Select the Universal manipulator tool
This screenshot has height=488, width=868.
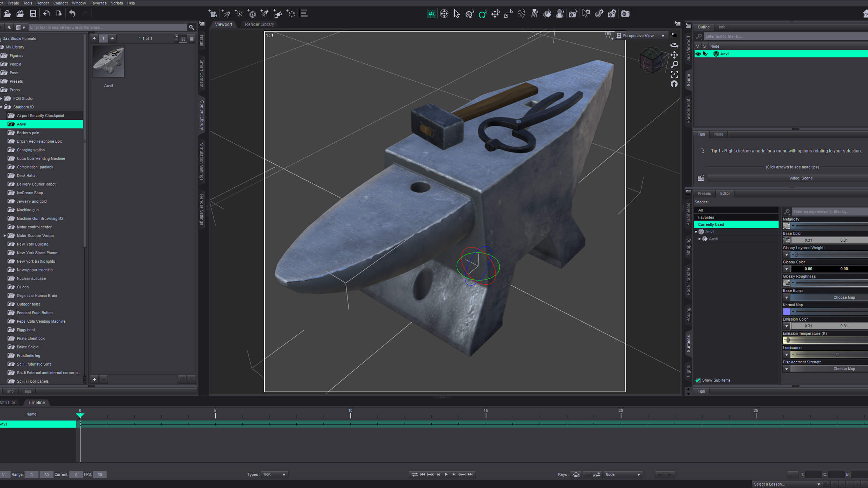(x=470, y=14)
